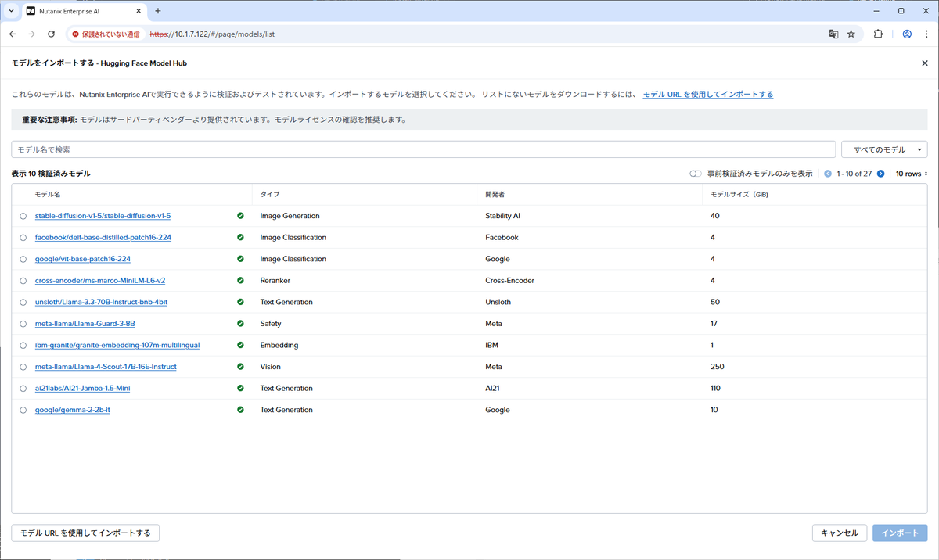Sort by モデル名 column header
The height and width of the screenshot is (560, 939).
(48, 194)
